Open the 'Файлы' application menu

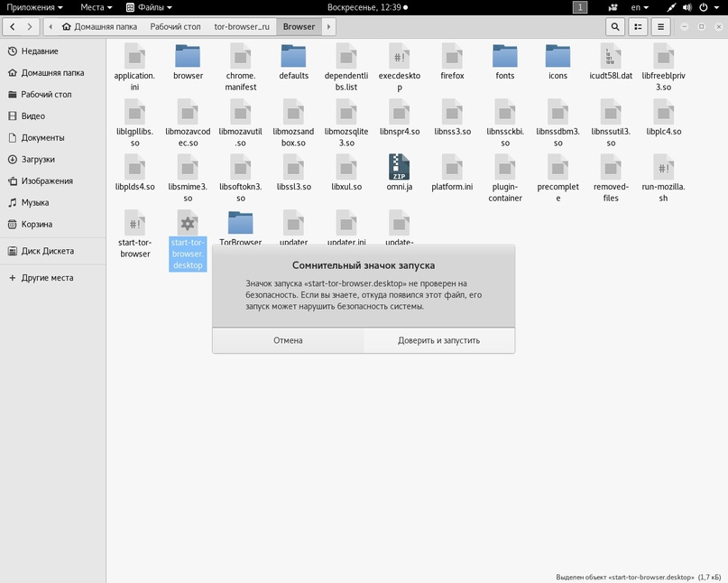click(149, 7)
